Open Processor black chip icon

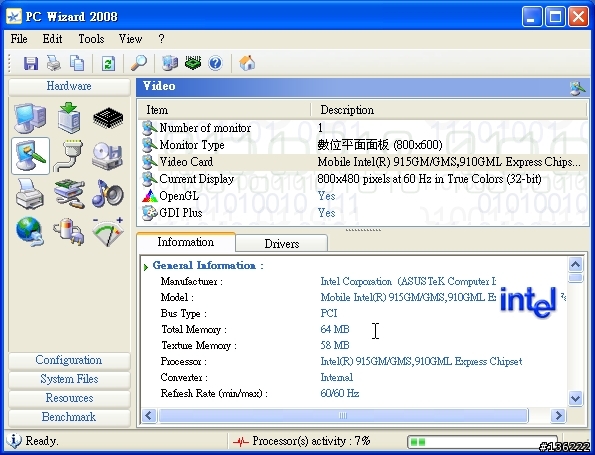(x=108, y=118)
